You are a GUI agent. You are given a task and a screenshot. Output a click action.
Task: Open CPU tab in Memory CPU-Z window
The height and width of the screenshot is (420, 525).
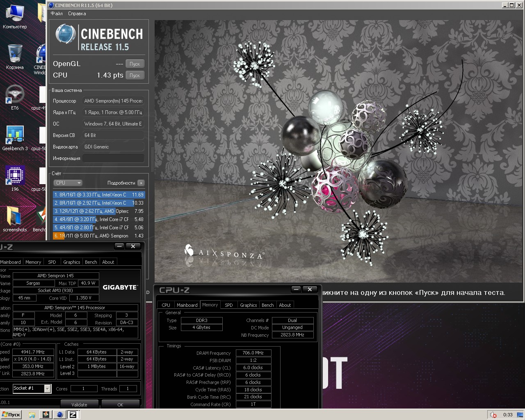click(x=166, y=305)
